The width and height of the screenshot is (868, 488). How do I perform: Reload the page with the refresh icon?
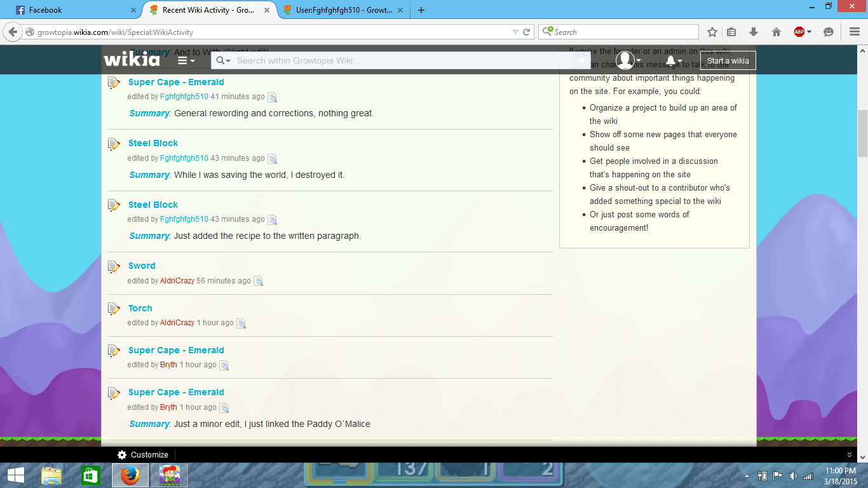click(527, 32)
